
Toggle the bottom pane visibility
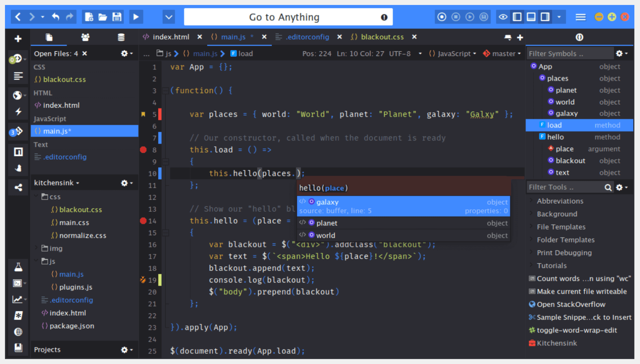[531, 17]
